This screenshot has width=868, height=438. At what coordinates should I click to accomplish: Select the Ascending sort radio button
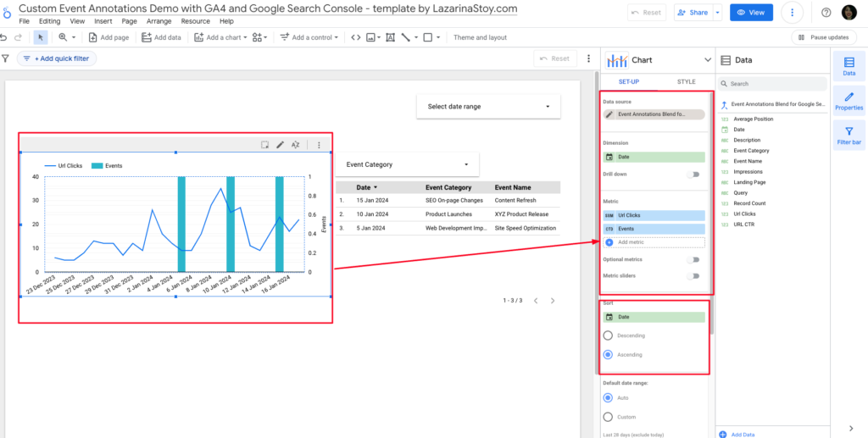pyautogui.click(x=608, y=354)
